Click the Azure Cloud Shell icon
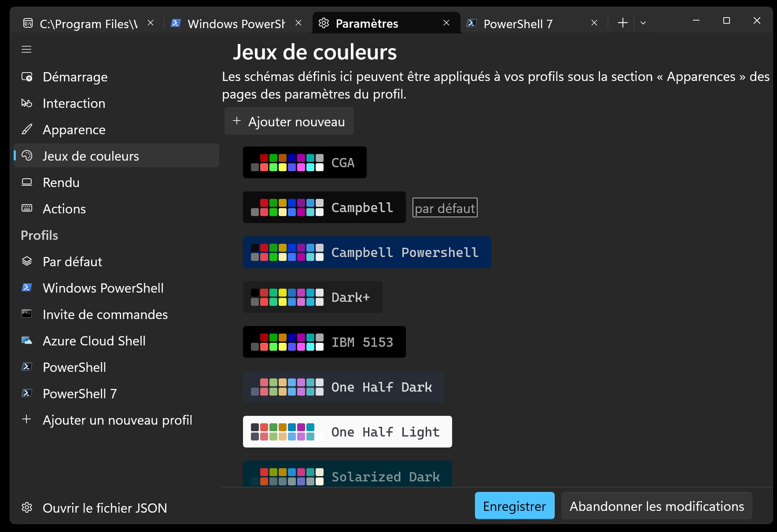The width and height of the screenshot is (777, 532). pyautogui.click(x=27, y=341)
